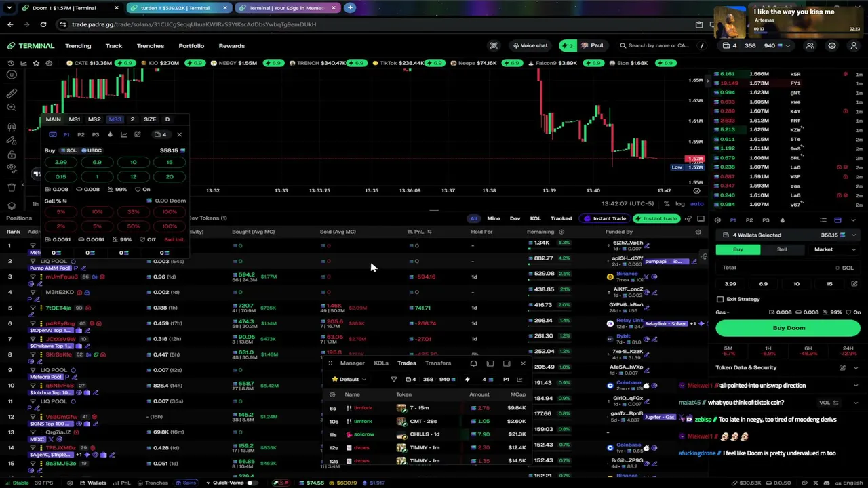
Task: Click the browser address bar
Action: pos(373,24)
